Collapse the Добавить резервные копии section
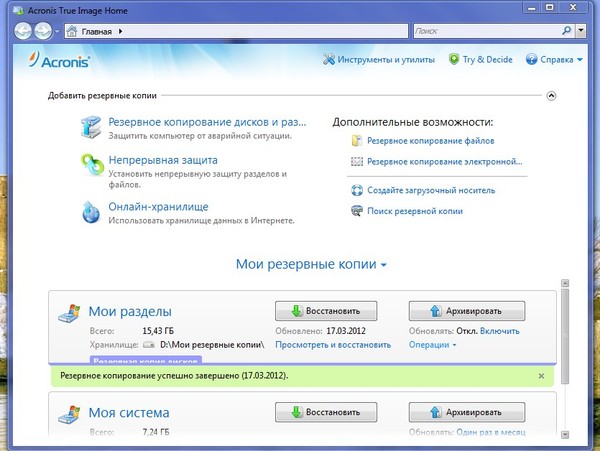The height and width of the screenshot is (451, 600). (551, 96)
